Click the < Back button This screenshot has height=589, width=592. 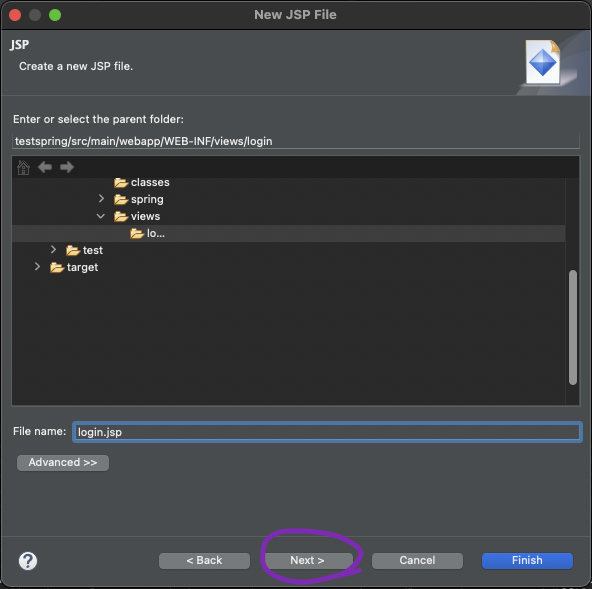[204, 561]
